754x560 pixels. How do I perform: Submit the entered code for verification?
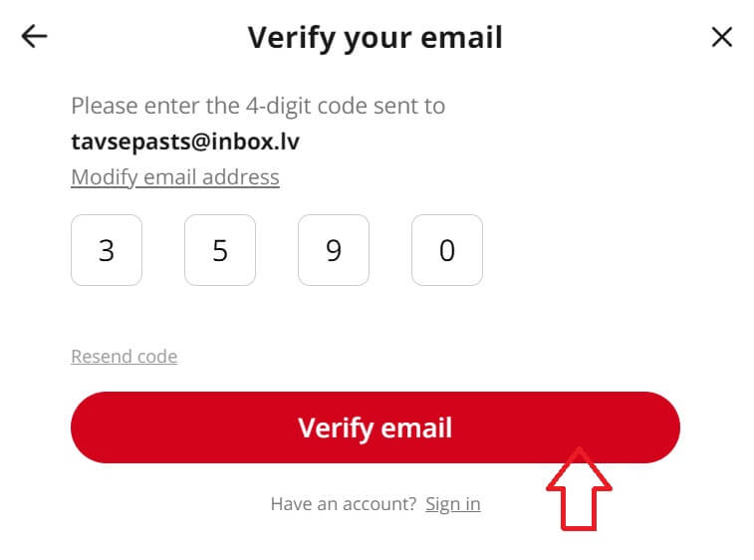coord(376,427)
